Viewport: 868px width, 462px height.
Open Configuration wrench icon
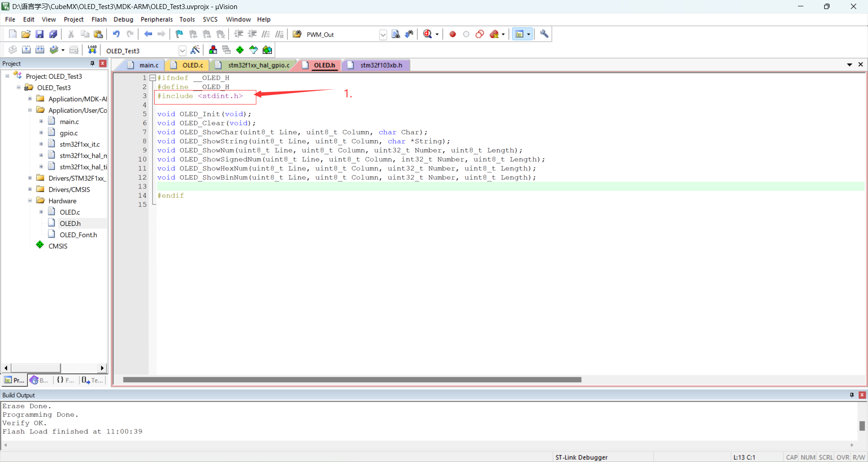point(544,34)
